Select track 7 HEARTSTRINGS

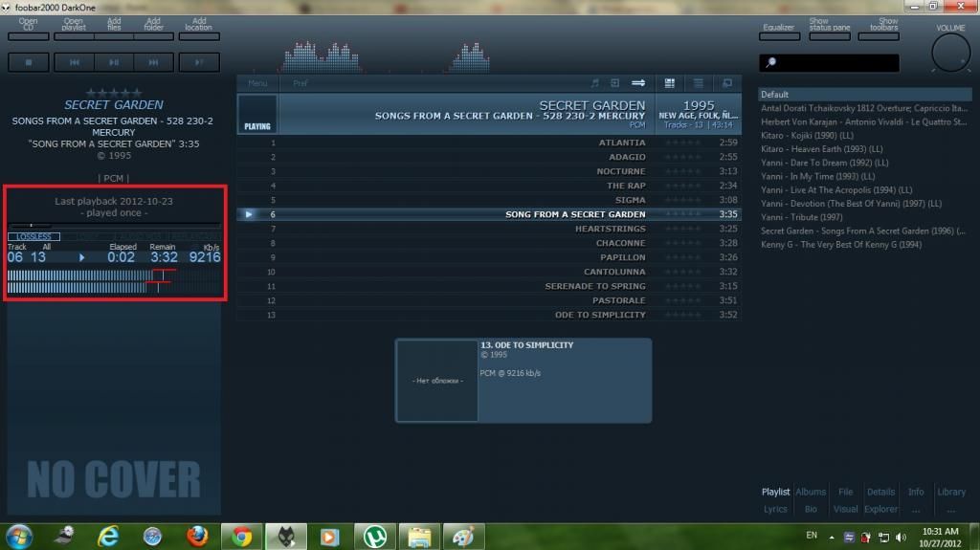tap(489, 229)
